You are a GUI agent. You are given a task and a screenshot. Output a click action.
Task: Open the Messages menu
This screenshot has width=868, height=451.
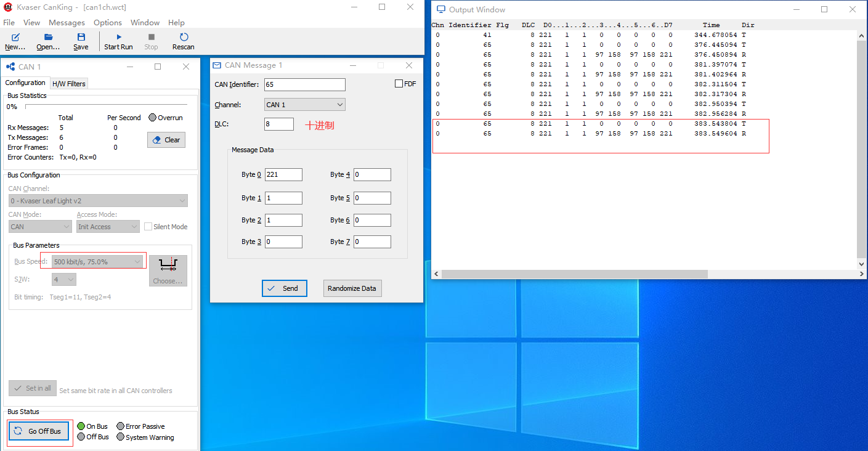click(67, 22)
